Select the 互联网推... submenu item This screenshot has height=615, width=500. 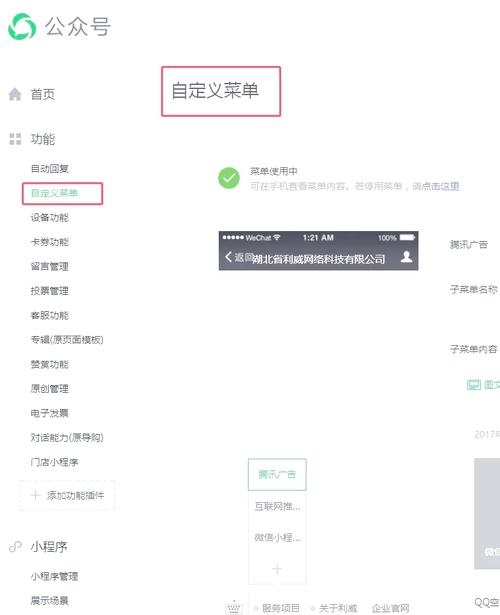point(277,506)
